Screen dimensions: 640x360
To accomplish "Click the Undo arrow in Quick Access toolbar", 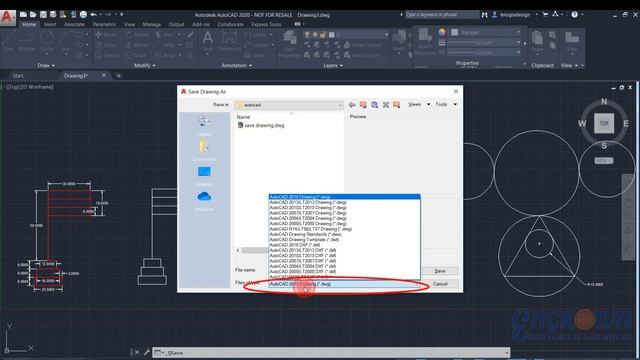I will [93, 15].
